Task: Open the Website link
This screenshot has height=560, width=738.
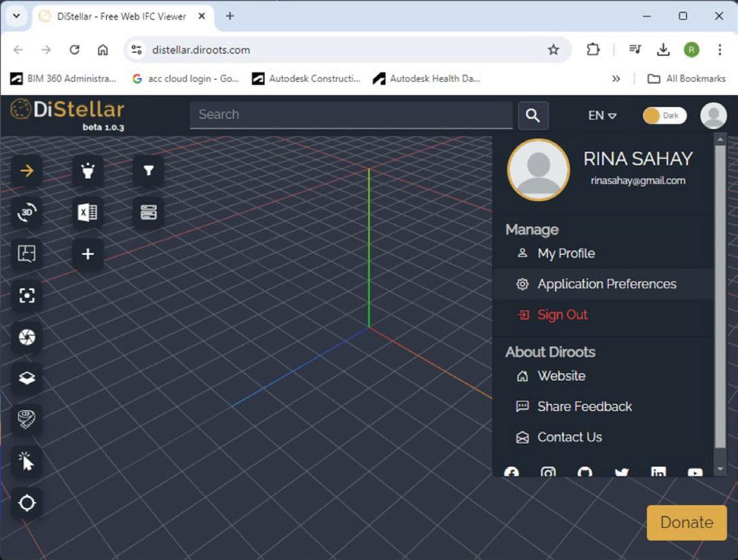Action: coord(603,376)
